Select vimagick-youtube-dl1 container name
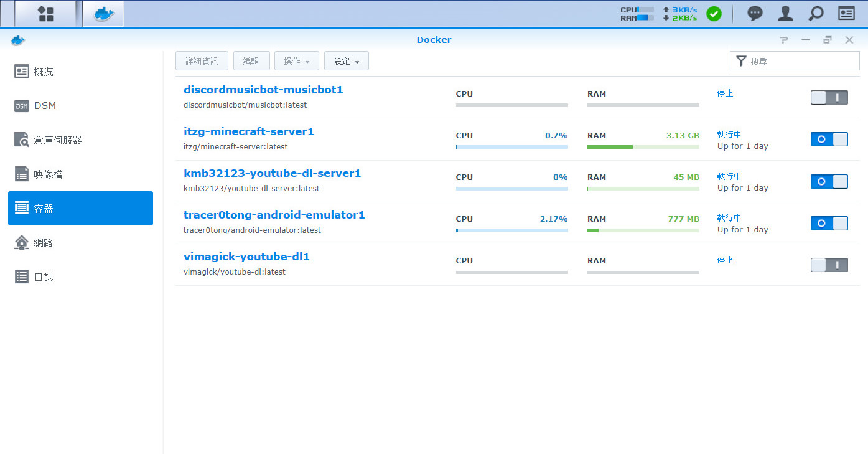 click(246, 257)
